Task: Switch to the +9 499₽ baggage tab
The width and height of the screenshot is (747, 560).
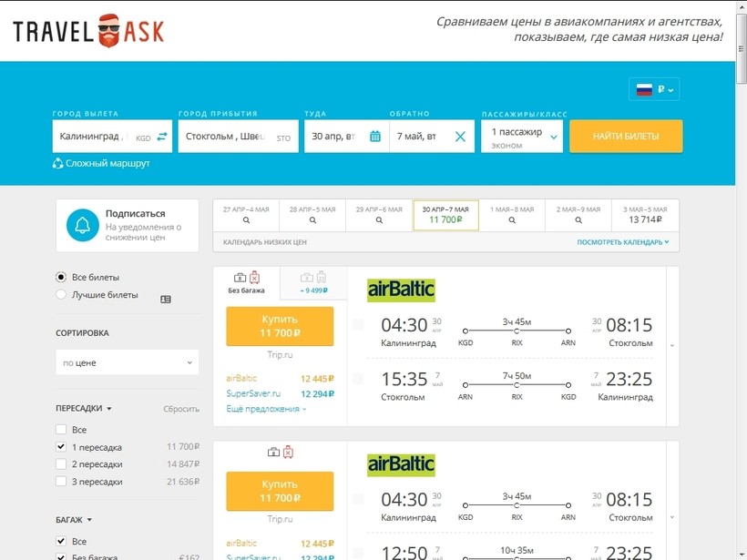Action: click(313, 283)
